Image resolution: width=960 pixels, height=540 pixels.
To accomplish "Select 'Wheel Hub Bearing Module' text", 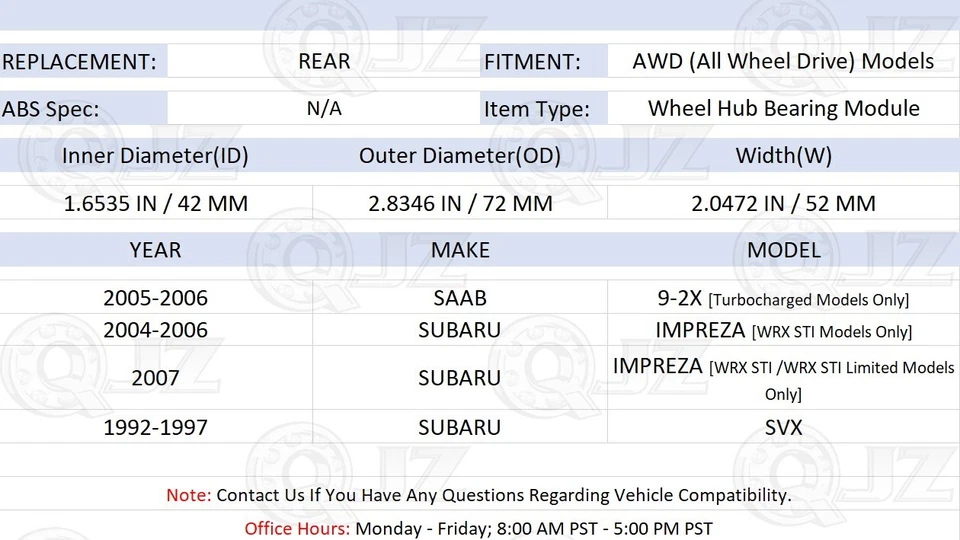I will (784, 108).
